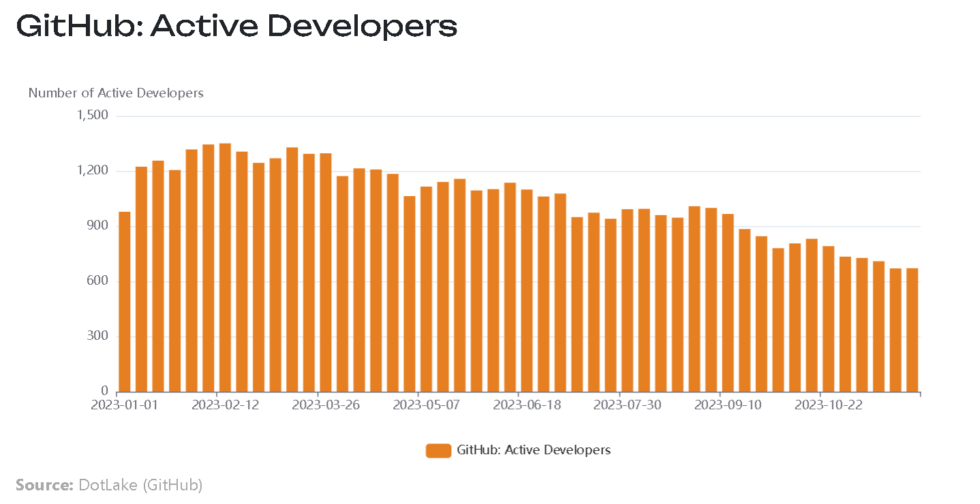The image size is (980, 504).
Task: Select the '2023-07-30' x-axis date label
Action: coord(627,405)
